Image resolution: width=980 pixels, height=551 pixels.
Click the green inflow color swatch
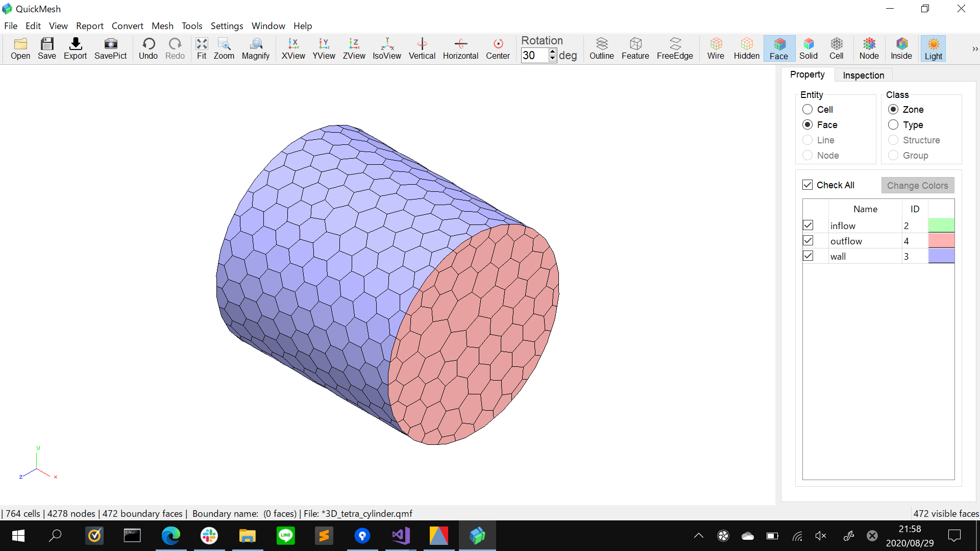[941, 225]
